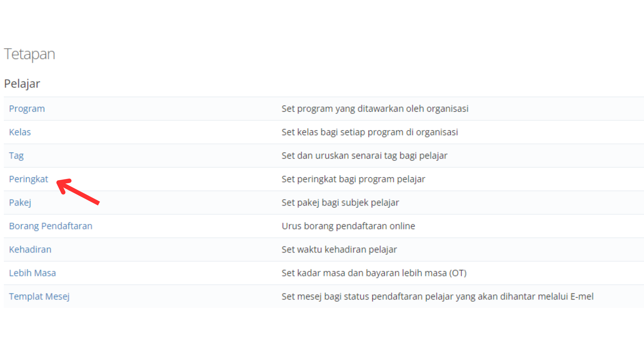Click 'Set peringkat bagi program pelajar' text
Screen dimensions: 644x362
(x=353, y=179)
